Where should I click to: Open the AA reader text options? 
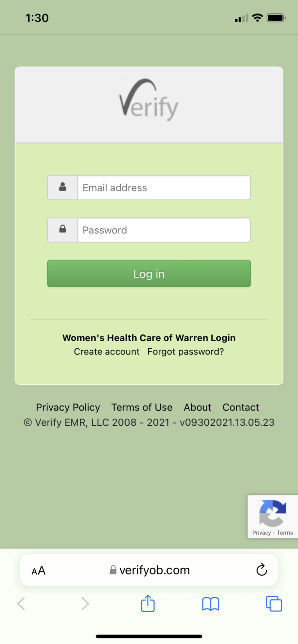click(38, 571)
